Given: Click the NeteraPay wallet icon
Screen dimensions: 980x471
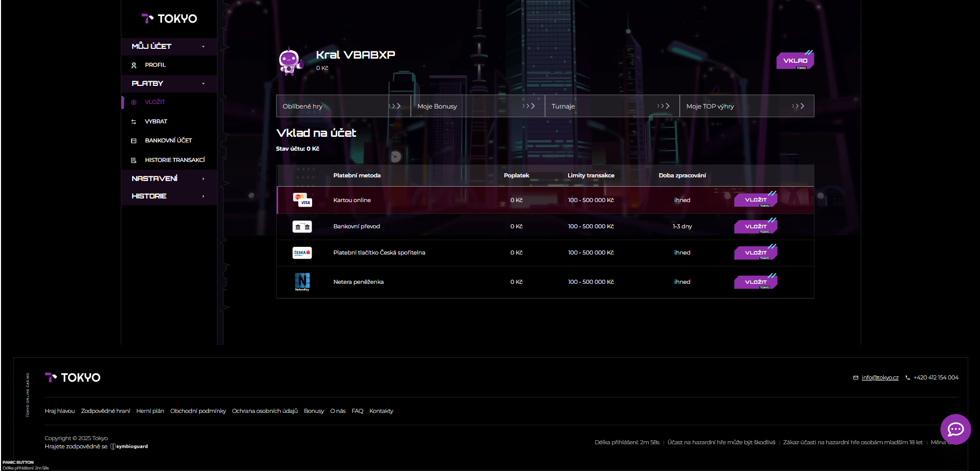Looking at the screenshot, I should coord(302,282).
